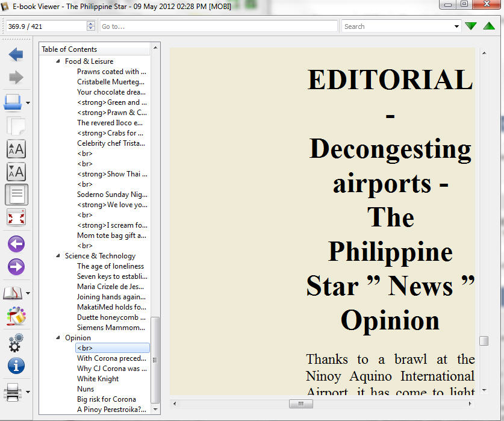Go to the previous page
The height and width of the screenshot is (421, 504).
(16, 244)
